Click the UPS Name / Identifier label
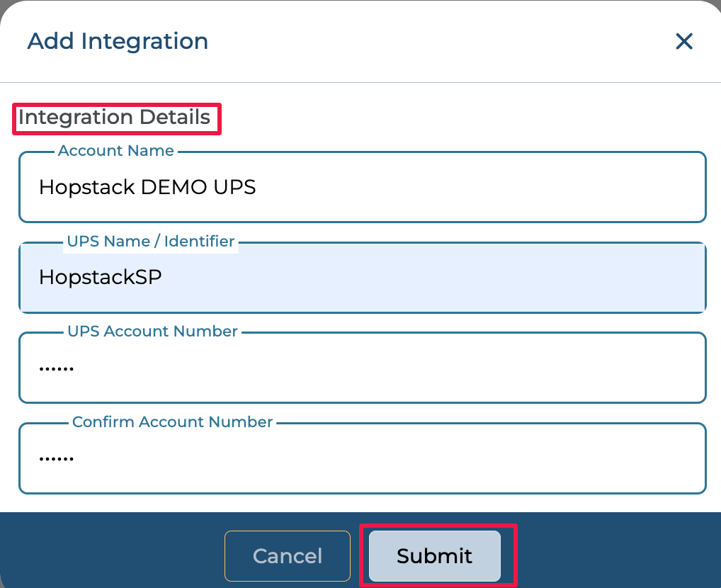This screenshot has width=721, height=588. click(x=150, y=242)
